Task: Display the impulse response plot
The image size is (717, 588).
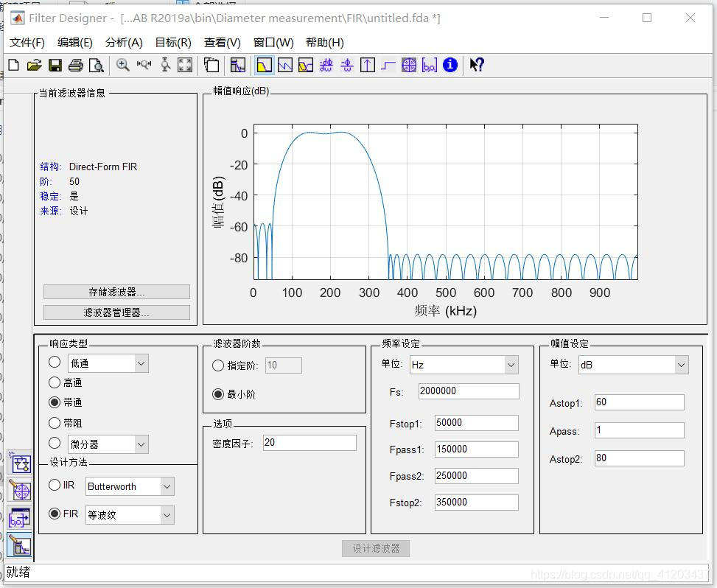Action: pos(367,65)
